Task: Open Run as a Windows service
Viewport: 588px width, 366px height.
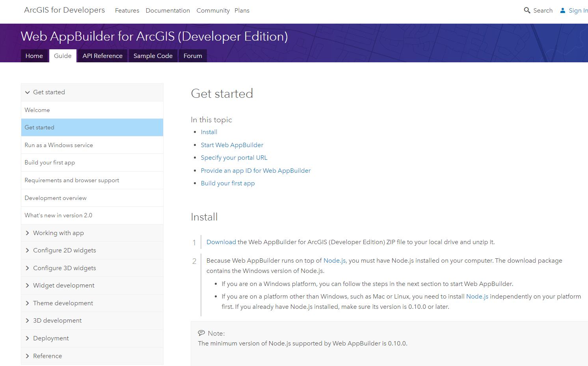Action: pyautogui.click(x=92, y=145)
